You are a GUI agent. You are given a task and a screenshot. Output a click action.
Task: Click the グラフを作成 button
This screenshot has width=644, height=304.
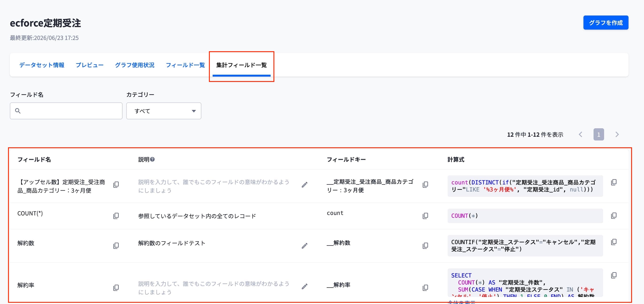[606, 23]
